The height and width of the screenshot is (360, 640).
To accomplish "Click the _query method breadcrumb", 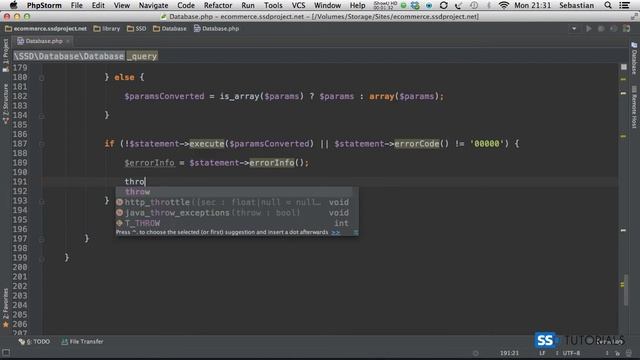I will pyautogui.click(x=142, y=56).
